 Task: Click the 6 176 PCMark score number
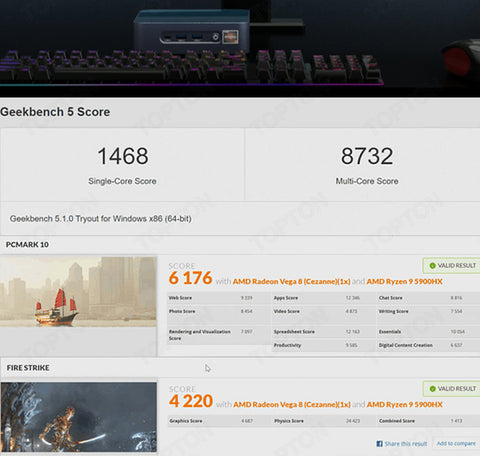pos(190,278)
